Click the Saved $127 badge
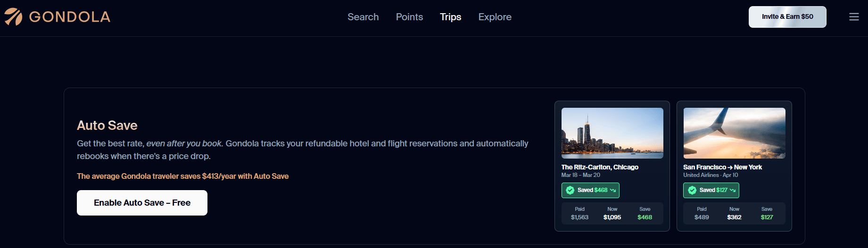This screenshot has width=868, height=248. pyautogui.click(x=711, y=190)
